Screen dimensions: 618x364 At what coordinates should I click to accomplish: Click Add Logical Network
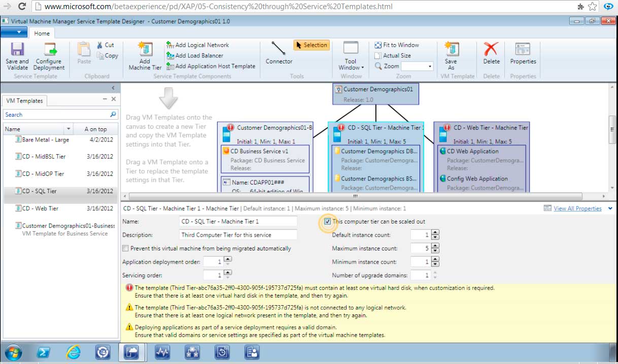point(198,45)
